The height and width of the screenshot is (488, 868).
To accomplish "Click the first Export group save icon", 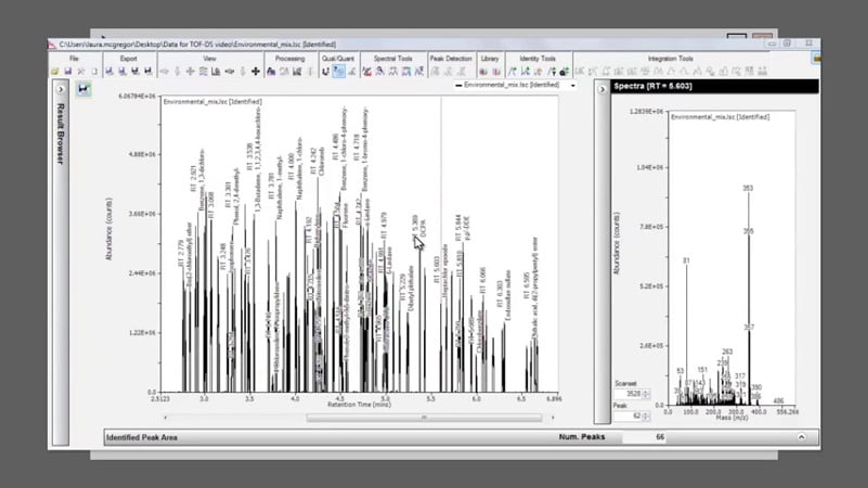I will point(109,71).
